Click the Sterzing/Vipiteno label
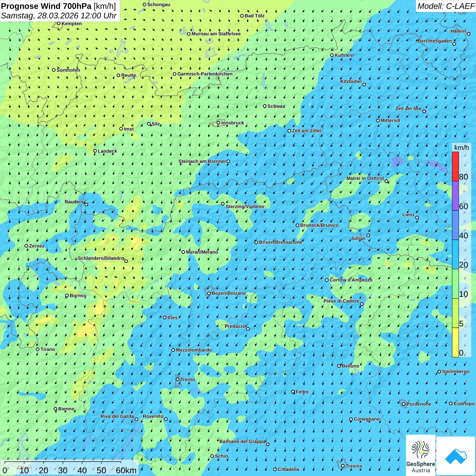Image resolution: width=476 pixels, height=476 pixels. click(245, 206)
